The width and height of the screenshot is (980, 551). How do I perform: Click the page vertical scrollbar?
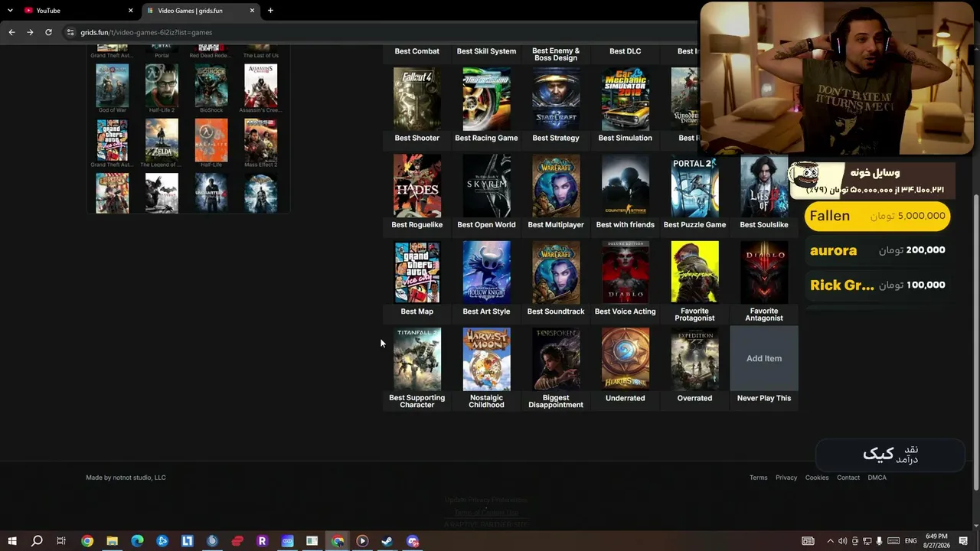(x=975, y=341)
